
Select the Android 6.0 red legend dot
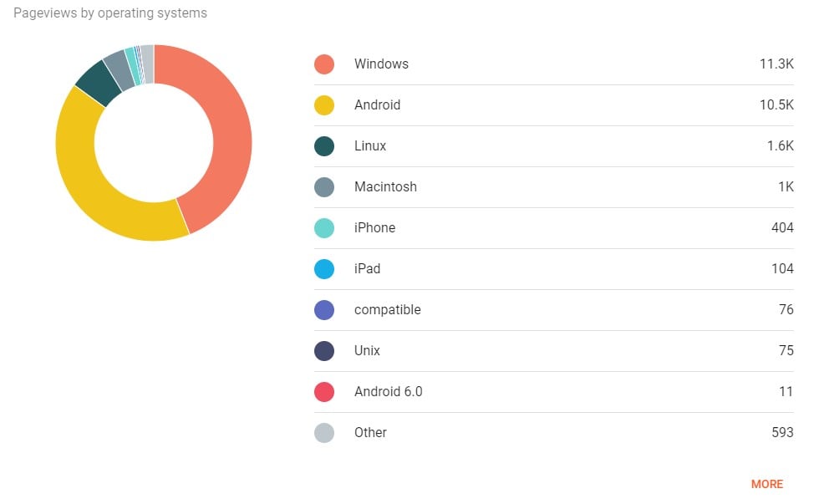click(324, 392)
